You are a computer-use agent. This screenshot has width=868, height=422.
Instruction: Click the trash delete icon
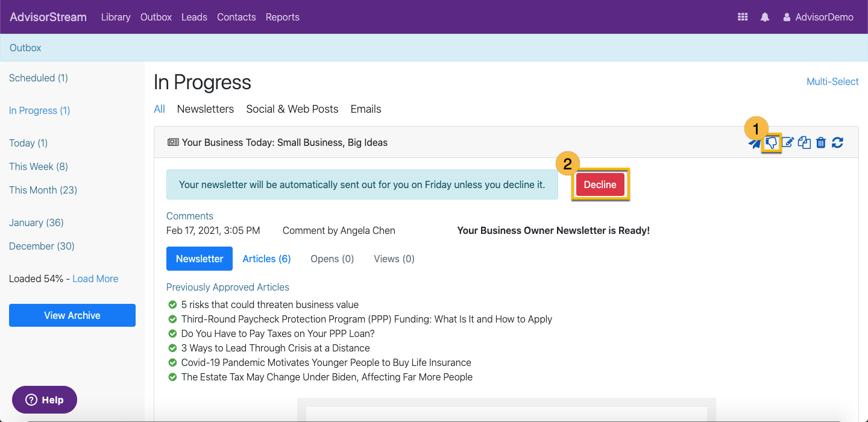click(x=820, y=143)
